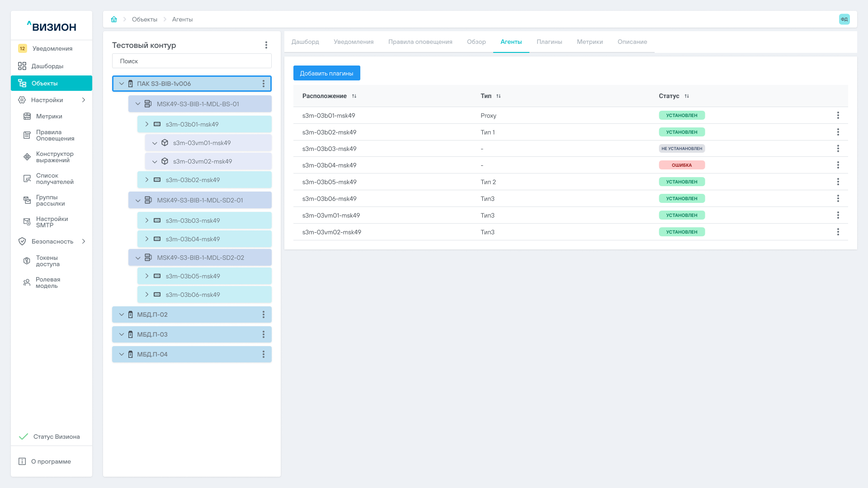
Task: Sort table by Расположение column icon
Action: click(354, 96)
